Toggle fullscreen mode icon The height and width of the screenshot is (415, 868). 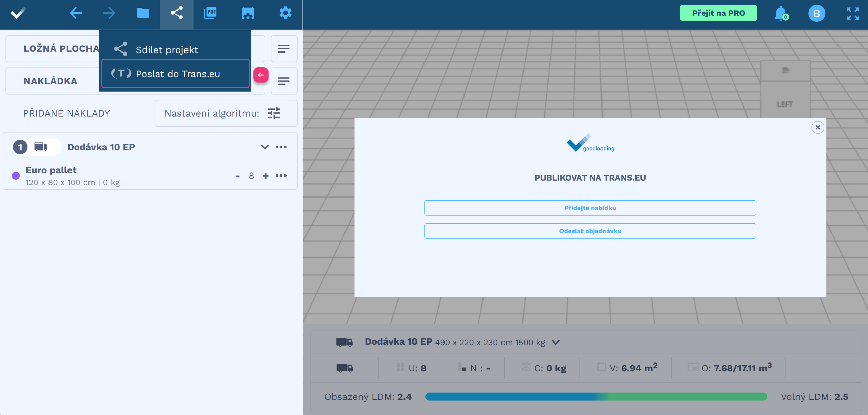(852, 14)
